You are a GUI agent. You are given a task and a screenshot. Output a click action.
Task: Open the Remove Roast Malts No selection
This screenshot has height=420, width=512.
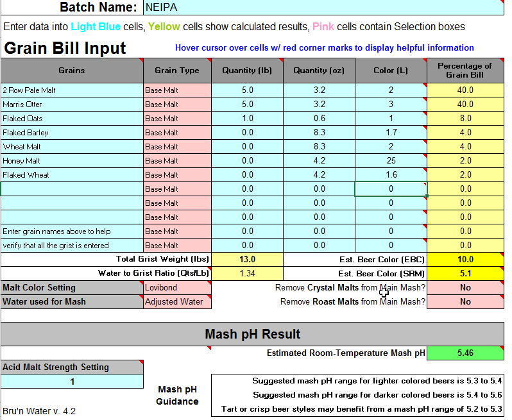(x=465, y=301)
